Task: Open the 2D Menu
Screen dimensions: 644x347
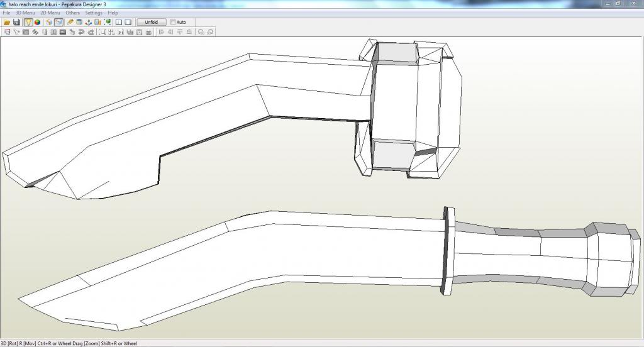Action: pos(50,13)
